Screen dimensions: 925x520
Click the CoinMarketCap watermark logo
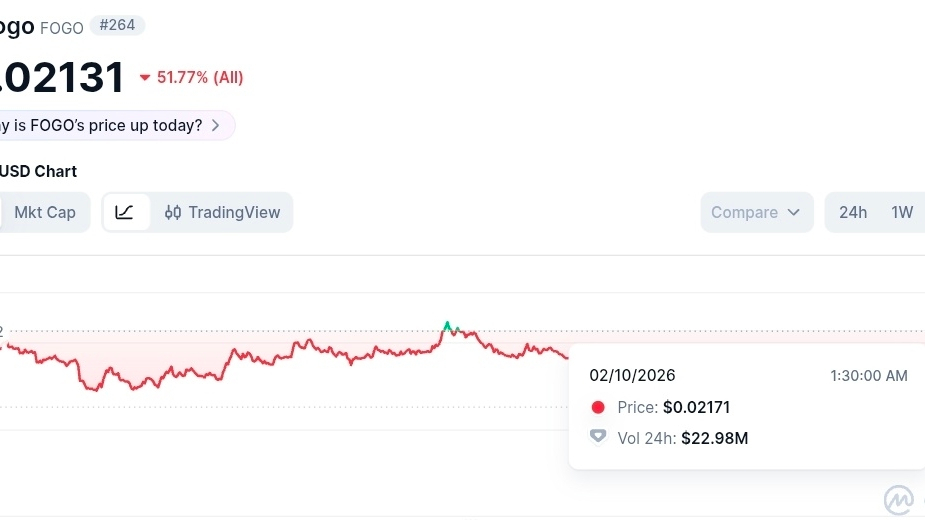click(x=901, y=500)
